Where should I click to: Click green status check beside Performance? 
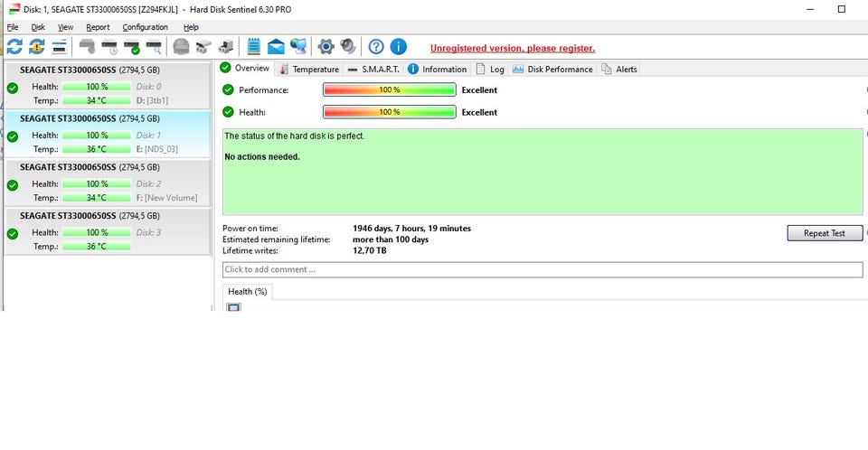pyautogui.click(x=228, y=89)
